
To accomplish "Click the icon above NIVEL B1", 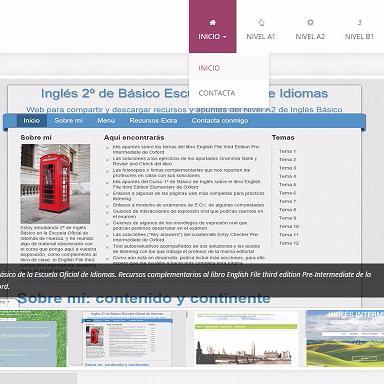I will [359, 23].
